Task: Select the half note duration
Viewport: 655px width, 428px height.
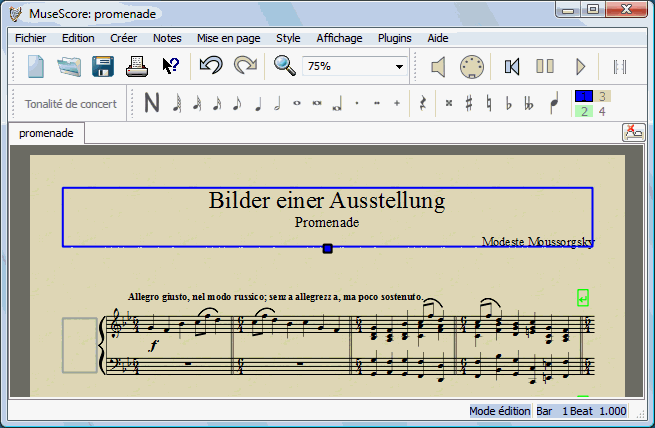Action: (277, 103)
